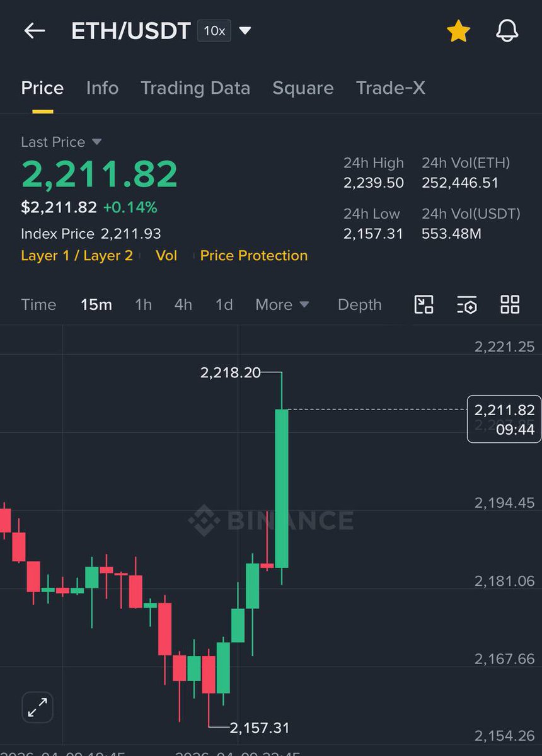Open the chart drawing tools icon

(x=424, y=305)
